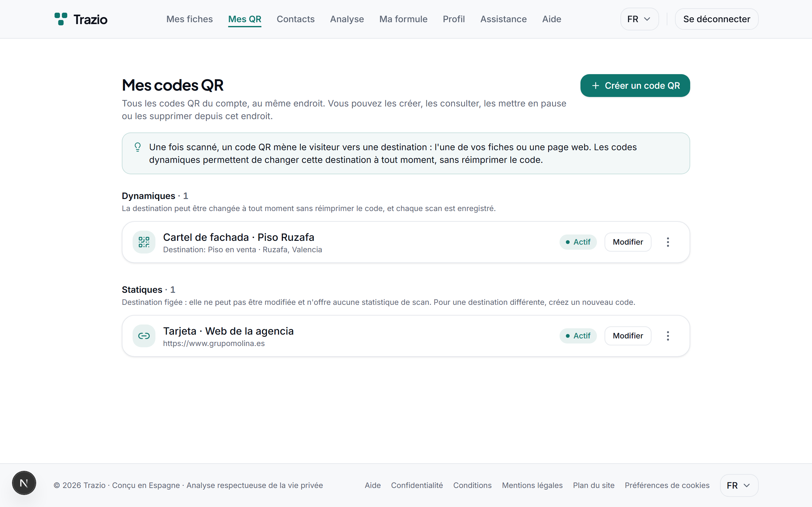Open the round N badge at bottom left
This screenshot has height=507, width=812.
[24, 483]
